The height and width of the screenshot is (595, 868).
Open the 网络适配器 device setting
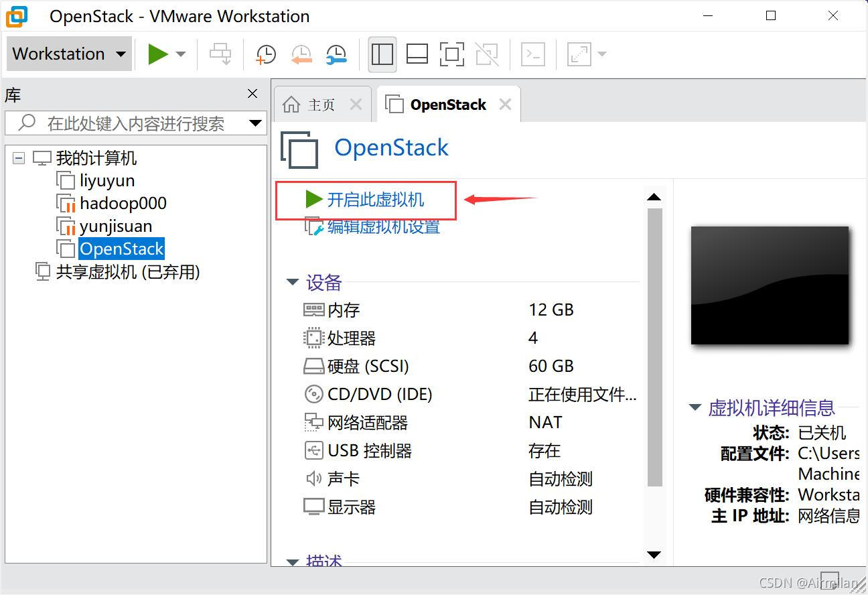click(368, 423)
